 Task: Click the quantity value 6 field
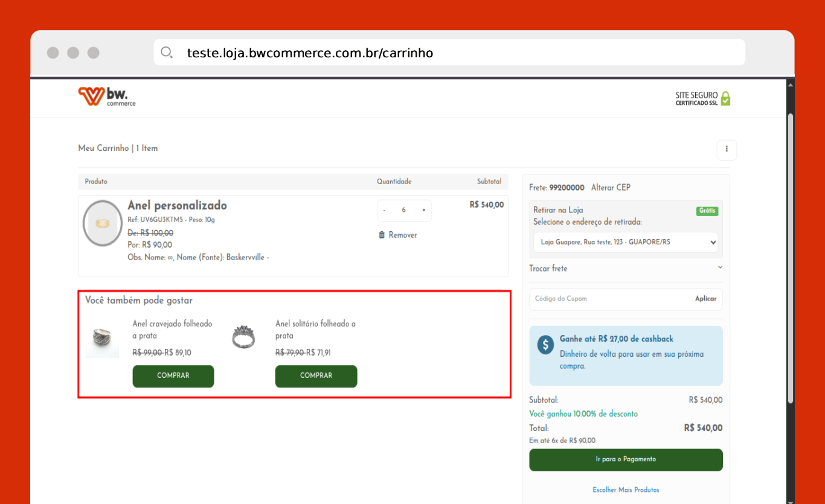[403, 210]
